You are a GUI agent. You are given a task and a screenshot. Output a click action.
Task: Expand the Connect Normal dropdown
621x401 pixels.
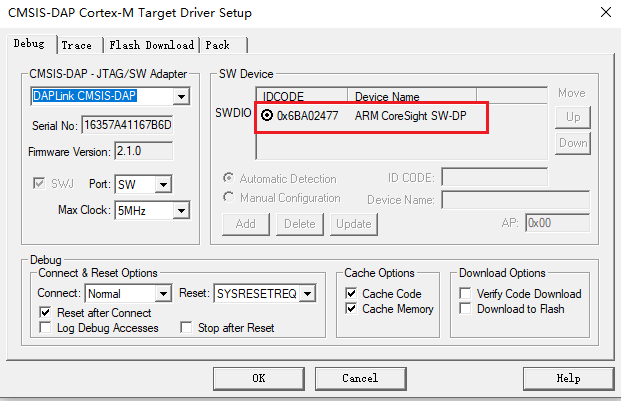pos(163,294)
